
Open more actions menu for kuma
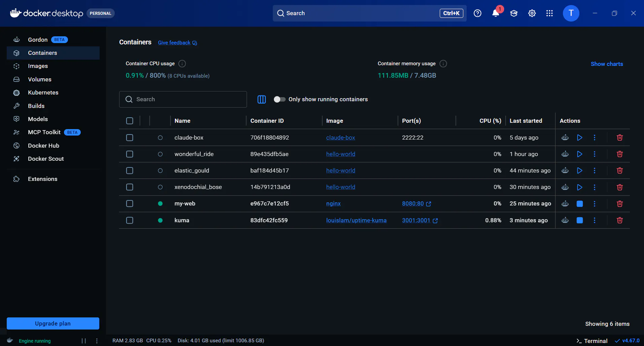[595, 220]
